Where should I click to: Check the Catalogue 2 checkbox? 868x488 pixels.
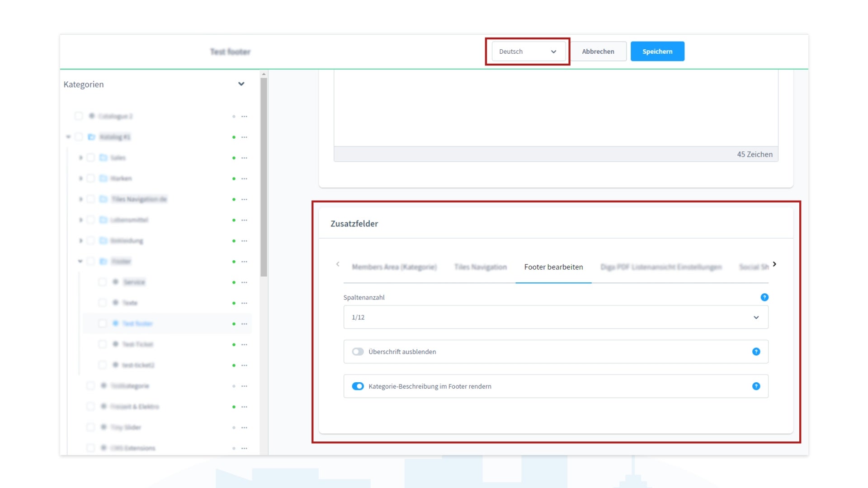(79, 116)
